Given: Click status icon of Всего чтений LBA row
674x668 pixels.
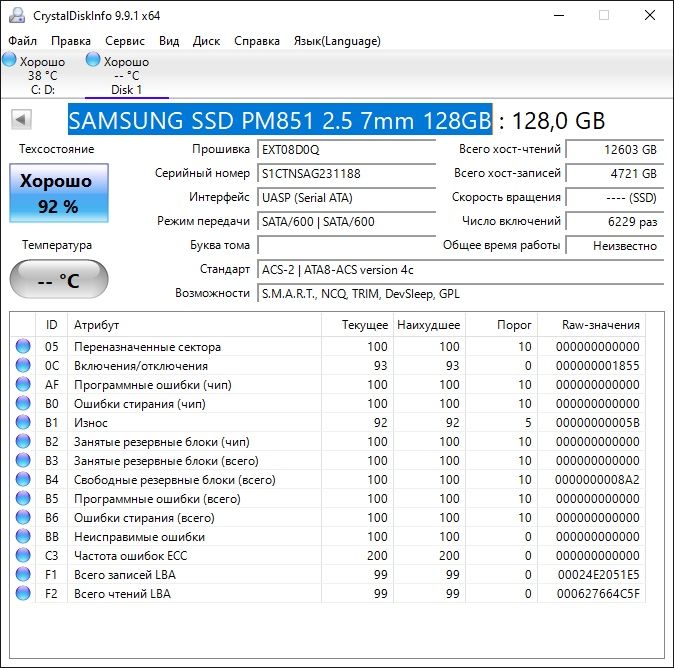Looking at the screenshot, I should [23, 593].
